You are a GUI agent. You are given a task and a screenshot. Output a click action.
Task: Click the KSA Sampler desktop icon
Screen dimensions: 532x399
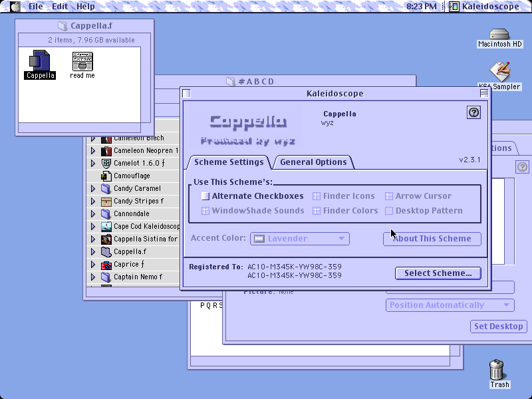tap(500, 71)
